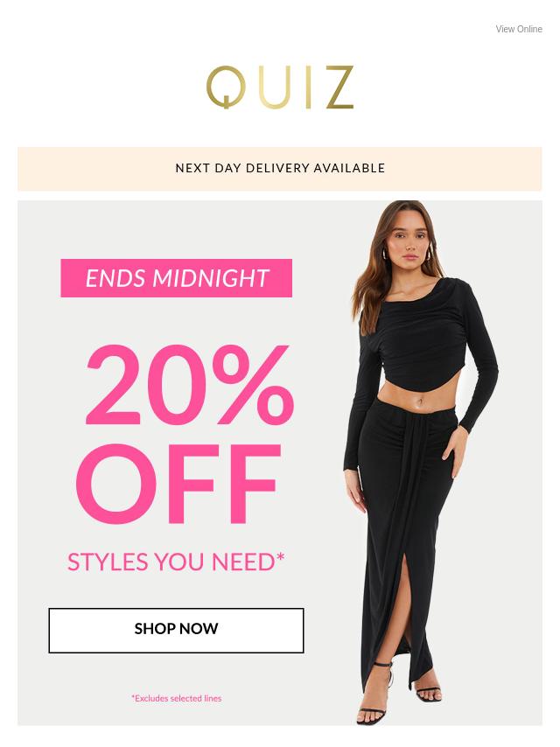This screenshot has width=560, height=747.
Task: Click the thigh slit in the skirt
Action: pyautogui.click(x=404, y=619)
